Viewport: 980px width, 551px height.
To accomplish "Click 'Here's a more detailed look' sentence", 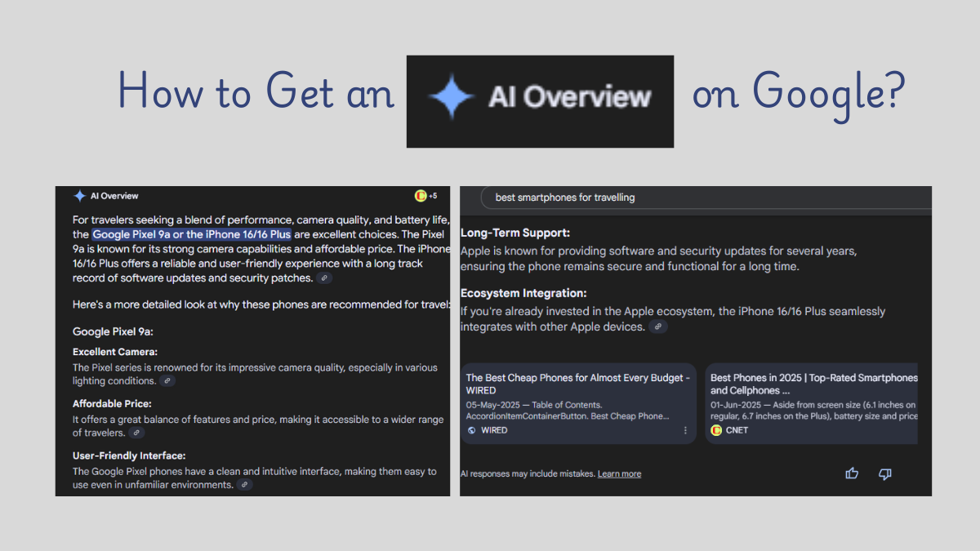I will pos(261,304).
